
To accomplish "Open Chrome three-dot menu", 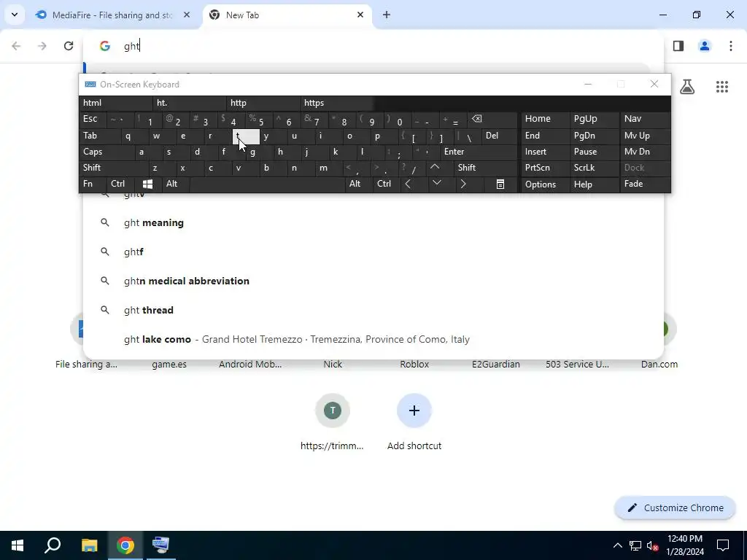I will click(x=731, y=46).
